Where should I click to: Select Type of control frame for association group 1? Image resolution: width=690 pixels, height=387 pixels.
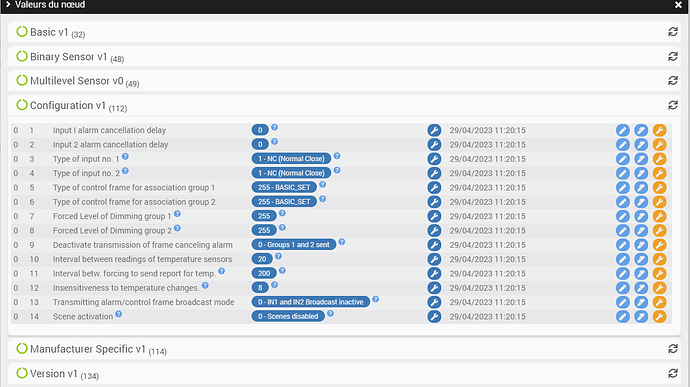click(x=134, y=188)
